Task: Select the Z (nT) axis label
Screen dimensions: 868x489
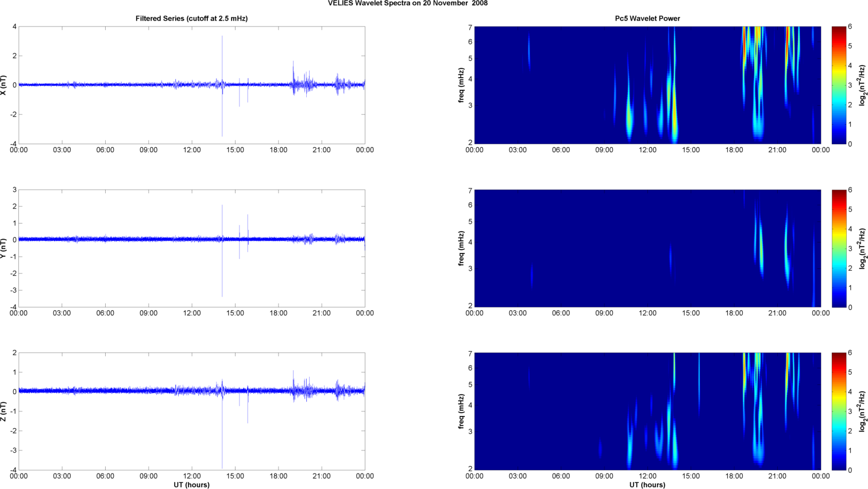Action: coord(4,411)
